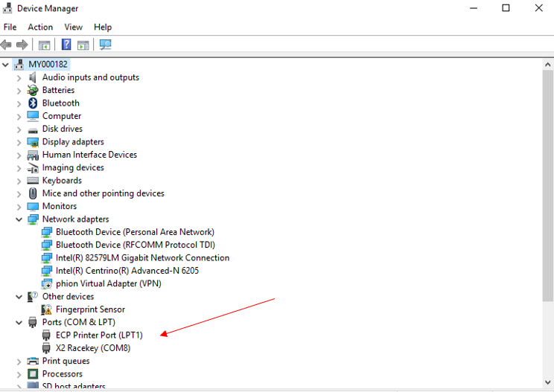554x392 pixels.
Task: Click the Batteries category icon
Action: tap(33, 90)
